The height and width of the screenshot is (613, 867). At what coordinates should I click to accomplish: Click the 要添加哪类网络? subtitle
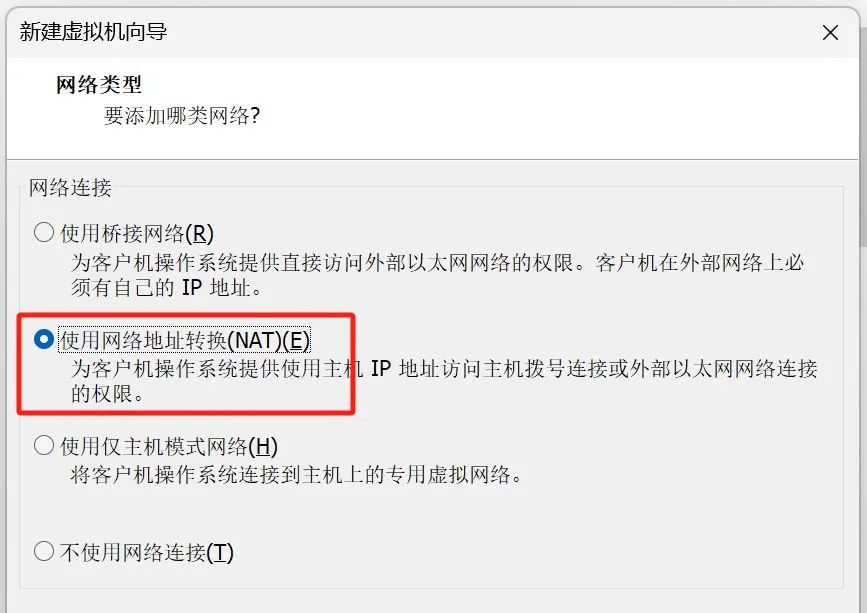click(181, 116)
